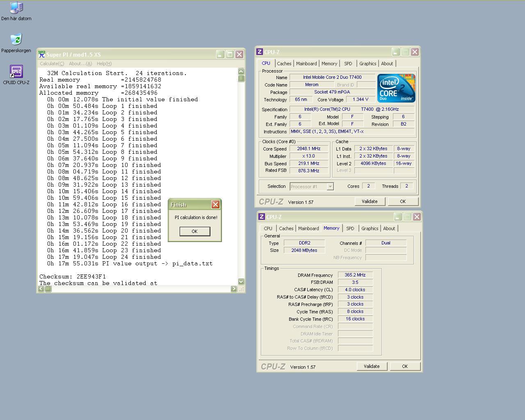Close the Super PI window
The image size is (525, 420).
(x=239, y=54)
